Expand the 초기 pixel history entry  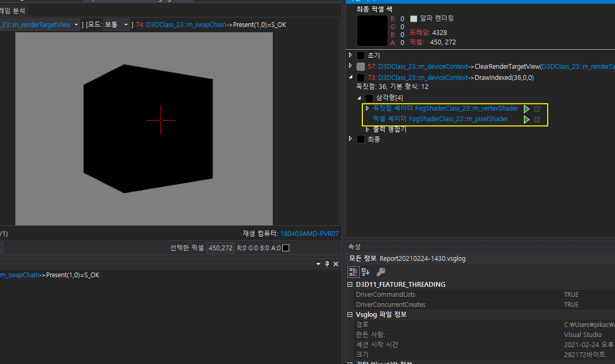pos(350,55)
